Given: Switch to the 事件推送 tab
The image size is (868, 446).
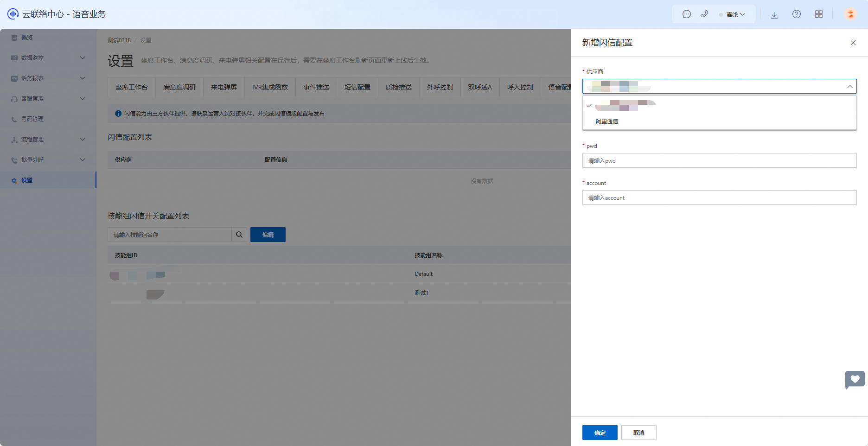Looking at the screenshot, I should (316, 87).
